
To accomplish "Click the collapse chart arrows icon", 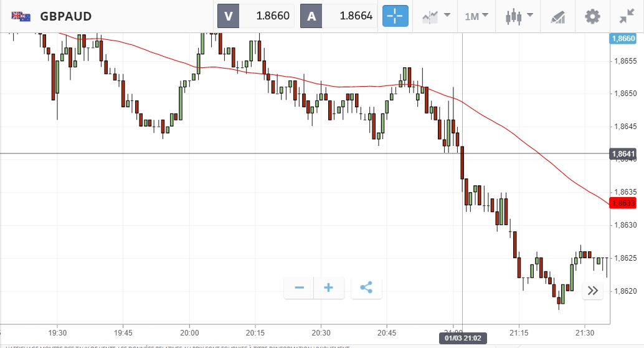I will pos(627,16).
